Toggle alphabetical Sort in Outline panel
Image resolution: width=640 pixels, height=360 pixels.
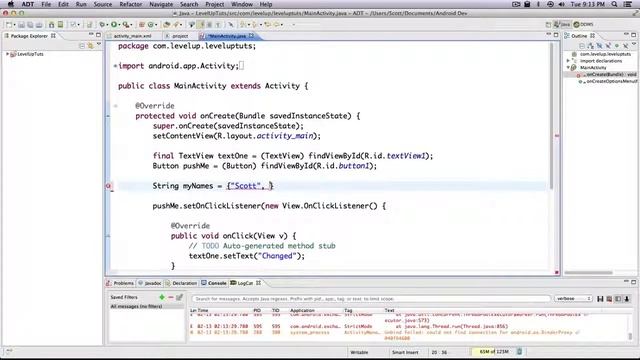[591, 46]
